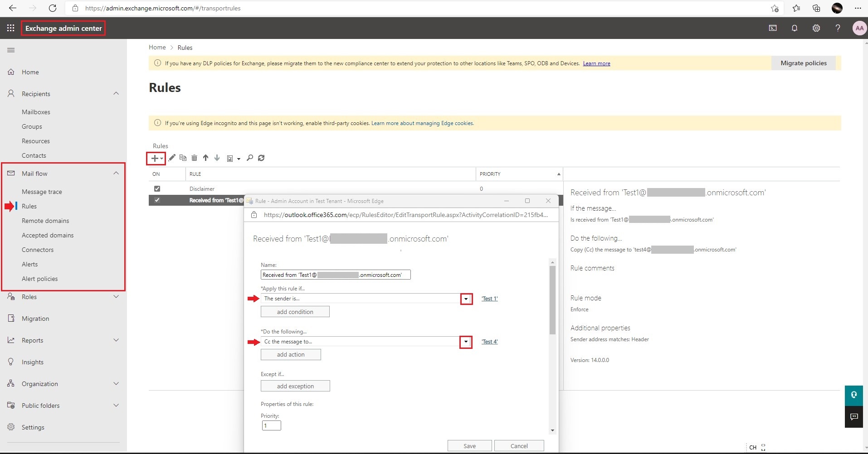The height and width of the screenshot is (454, 868).
Task: Open the help question mark icon
Action: click(x=838, y=28)
